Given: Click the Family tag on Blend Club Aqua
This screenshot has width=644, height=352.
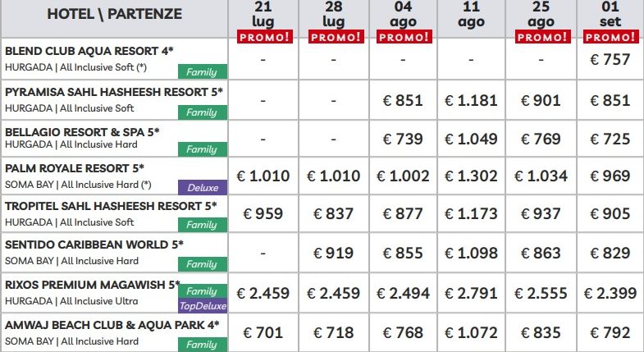Looking at the screenshot, I should click(203, 71).
